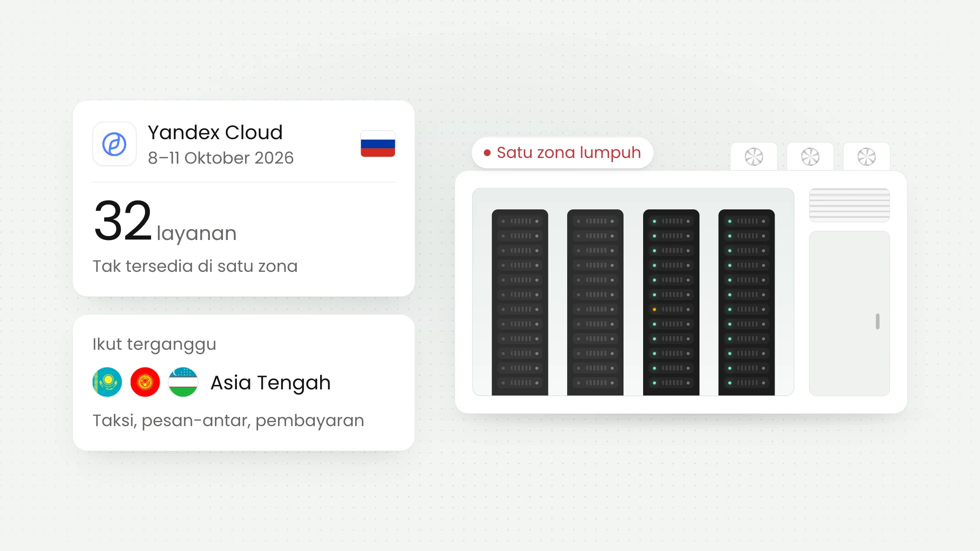Click "Taksi, pesan-antar, pembayaran" text

tap(228, 421)
